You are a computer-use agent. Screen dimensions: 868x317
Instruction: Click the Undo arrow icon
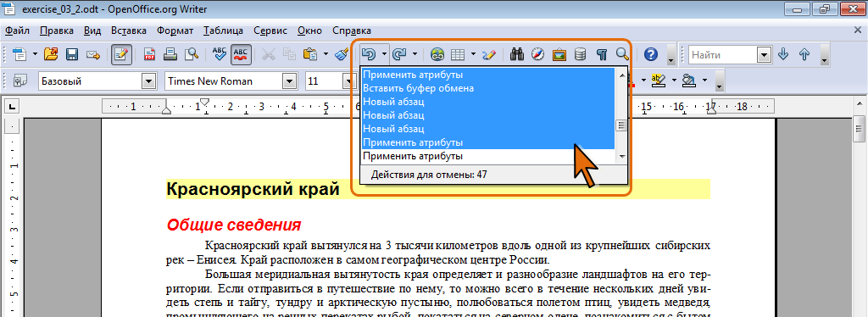(x=368, y=54)
